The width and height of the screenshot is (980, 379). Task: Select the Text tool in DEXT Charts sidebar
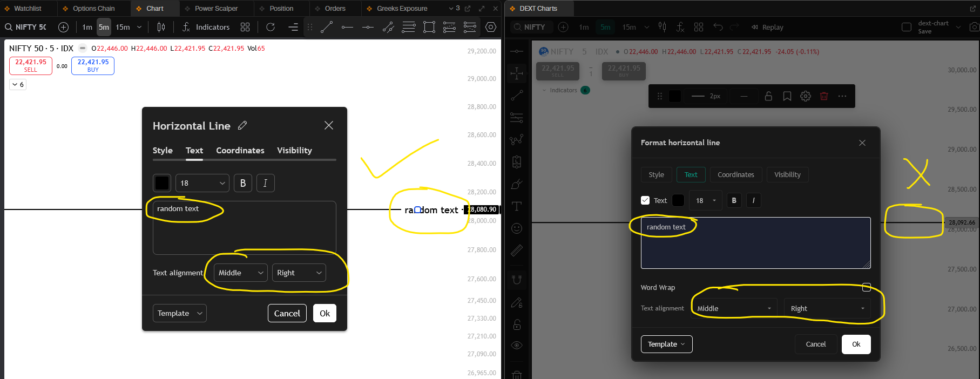pyautogui.click(x=517, y=206)
